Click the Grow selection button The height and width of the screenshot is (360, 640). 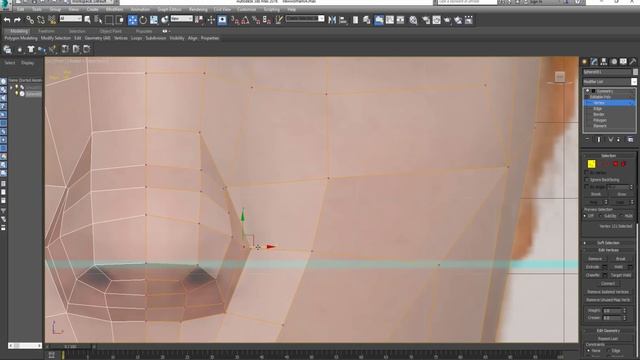click(622, 194)
